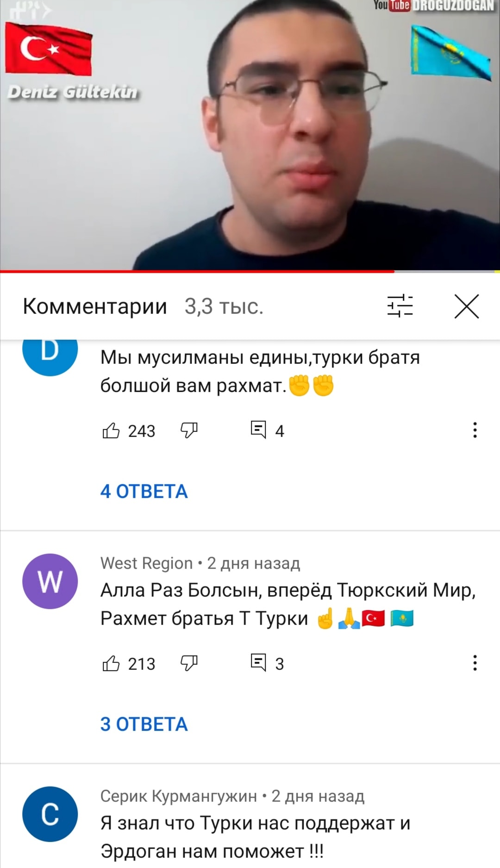The width and height of the screenshot is (500, 868).
Task: Tap the video player showing Deniz Gültekin
Action: pos(250,134)
